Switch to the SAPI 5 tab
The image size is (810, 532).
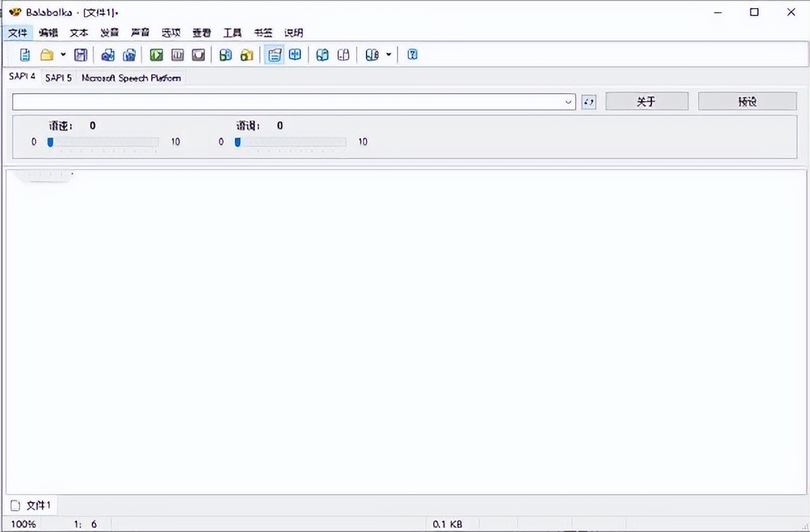point(59,78)
